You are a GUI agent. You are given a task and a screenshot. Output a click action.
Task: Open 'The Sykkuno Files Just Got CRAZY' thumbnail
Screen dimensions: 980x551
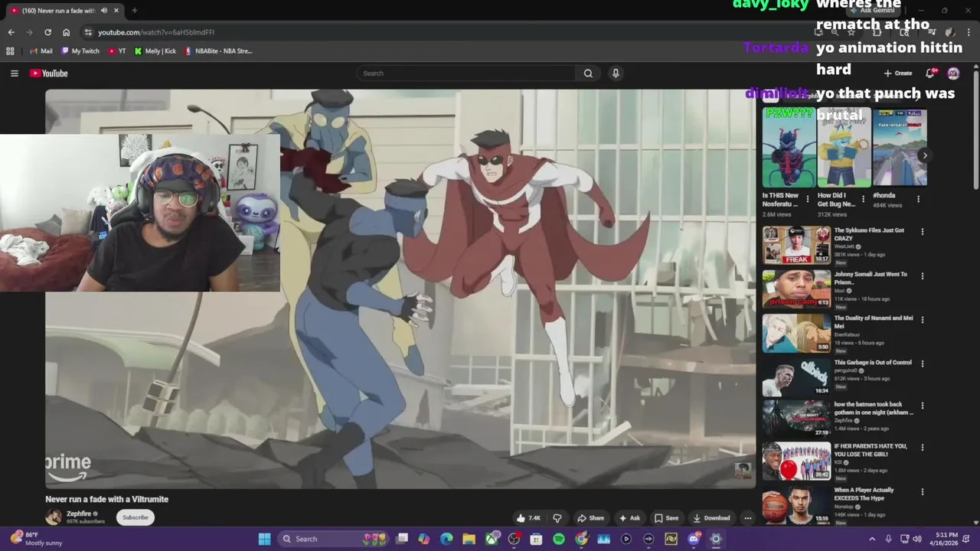tap(796, 245)
